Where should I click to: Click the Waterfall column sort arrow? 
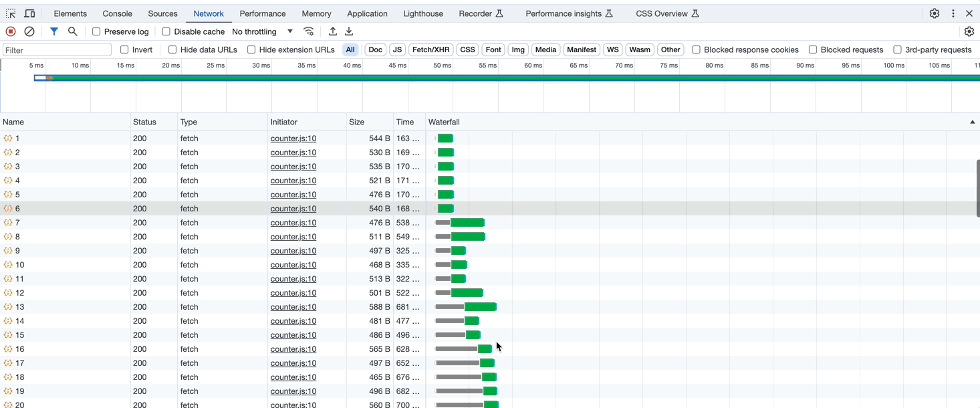pyautogui.click(x=972, y=122)
